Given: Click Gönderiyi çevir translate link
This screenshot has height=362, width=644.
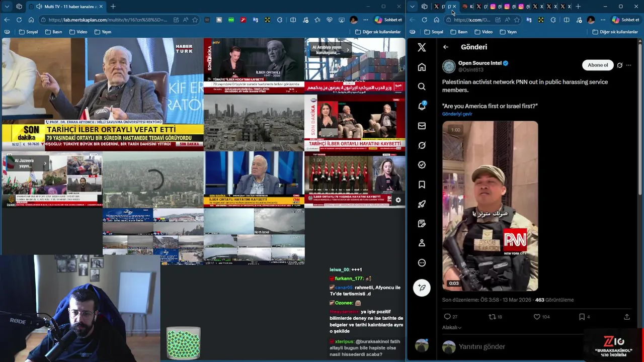Looking at the screenshot, I should [x=457, y=114].
